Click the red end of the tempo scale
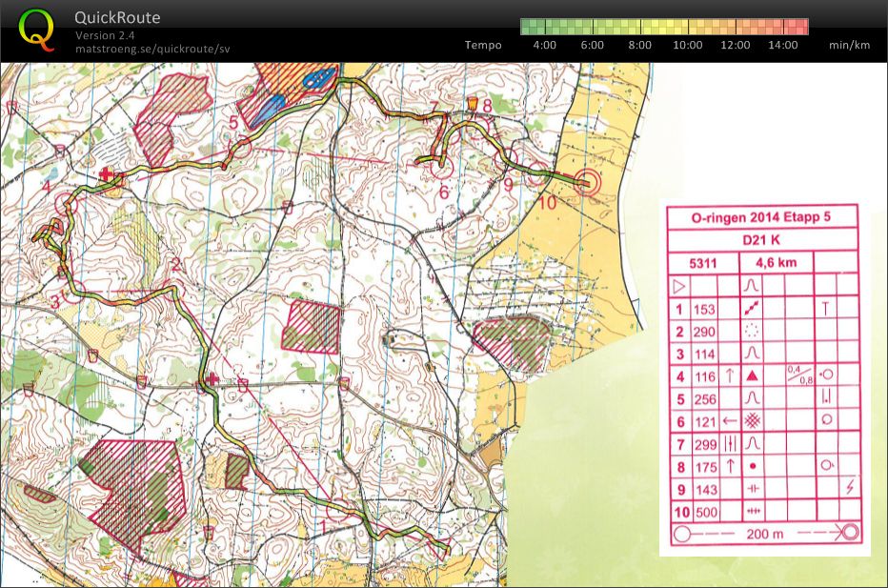The height and width of the screenshot is (588, 888). [x=796, y=27]
